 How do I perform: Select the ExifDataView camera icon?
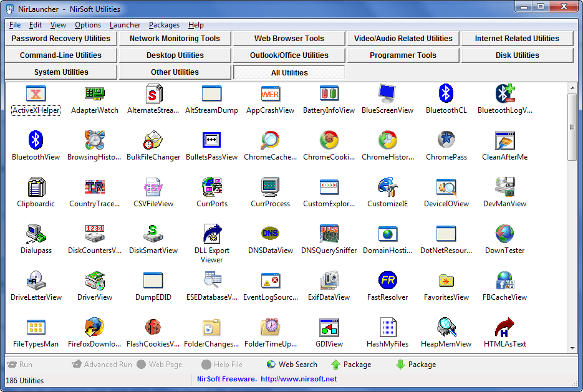pos(329,280)
